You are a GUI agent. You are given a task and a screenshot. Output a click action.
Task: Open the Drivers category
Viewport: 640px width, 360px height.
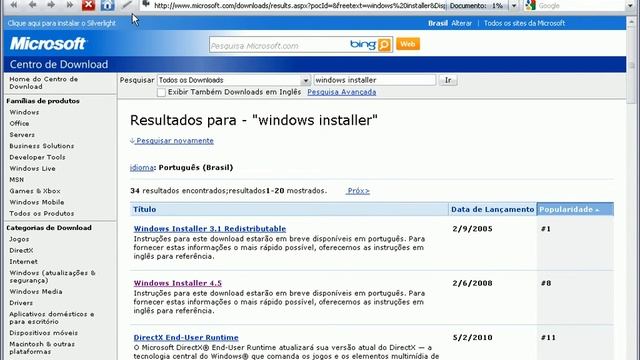point(21,303)
